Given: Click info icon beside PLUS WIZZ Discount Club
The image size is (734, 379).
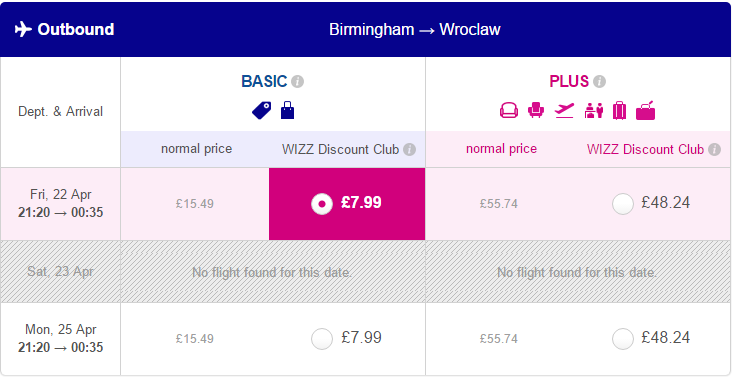Looking at the screenshot, I should click(x=714, y=150).
